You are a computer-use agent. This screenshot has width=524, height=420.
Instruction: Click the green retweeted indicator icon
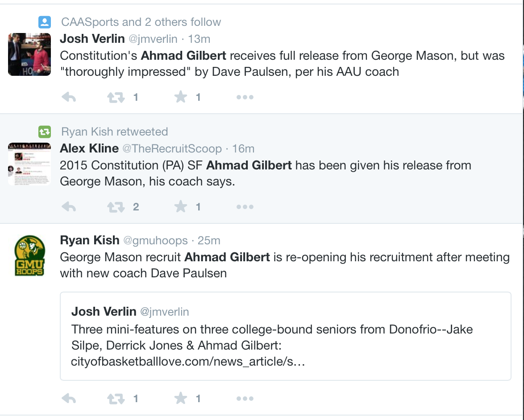pos(45,132)
